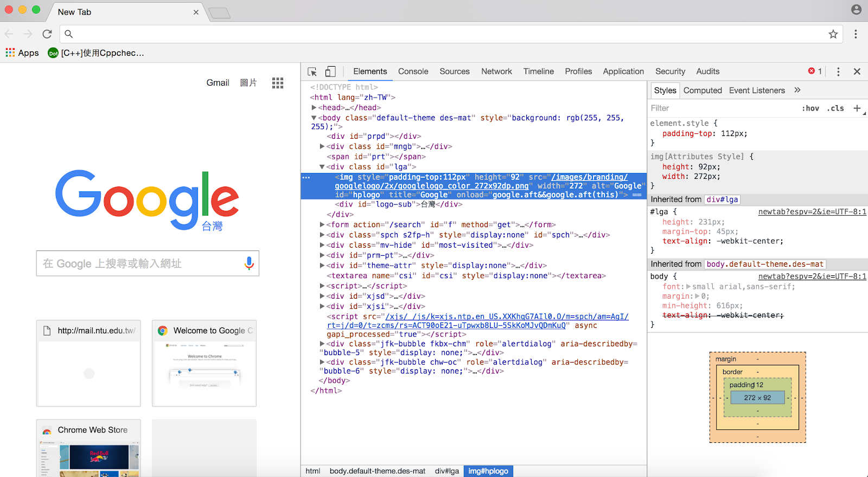The width and height of the screenshot is (868, 477).
Task: Collapse the body element node
Action: tap(314, 118)
